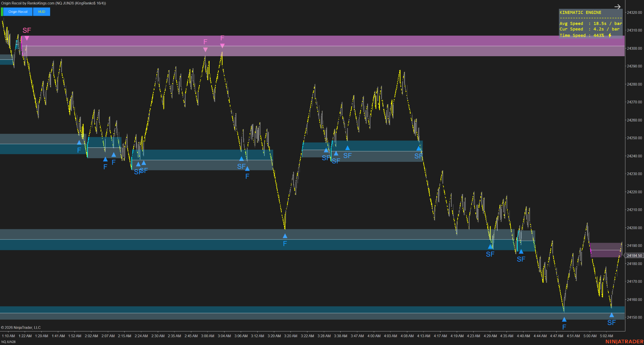Screen dimensions: 644x345
Task: Click the right arrow at top right corner
Action: [617, 7]
